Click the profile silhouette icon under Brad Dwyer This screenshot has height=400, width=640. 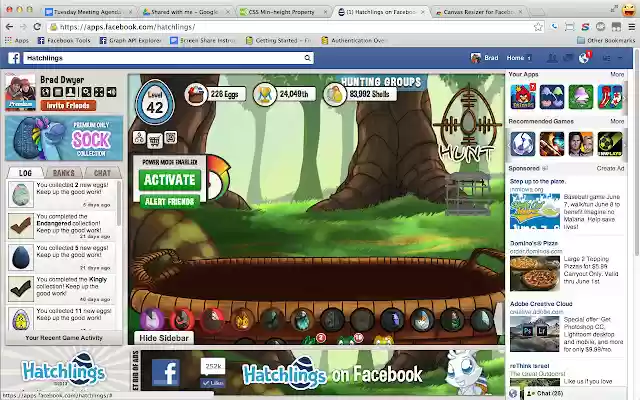(x=70, y=92)
